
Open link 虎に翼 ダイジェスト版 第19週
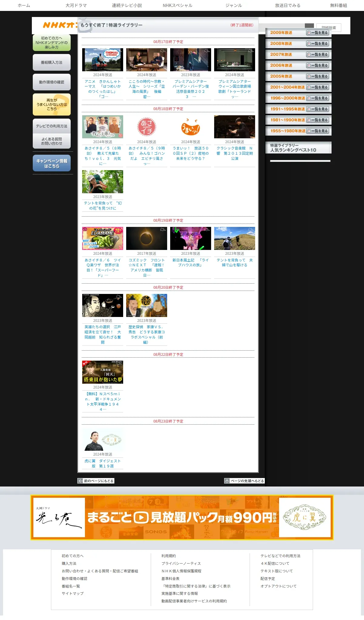(103, 463)
